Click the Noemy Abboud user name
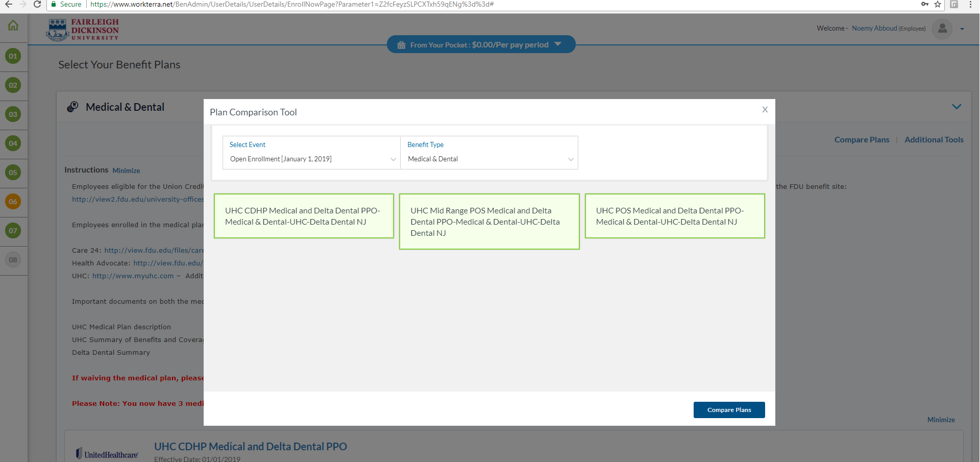980x462 pixels. [874, 29]
